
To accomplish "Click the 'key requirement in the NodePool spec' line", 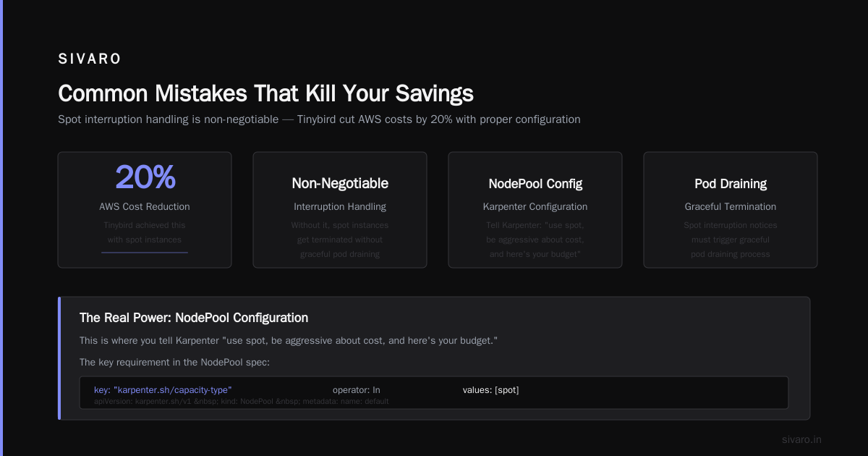I will pos(174,362).
